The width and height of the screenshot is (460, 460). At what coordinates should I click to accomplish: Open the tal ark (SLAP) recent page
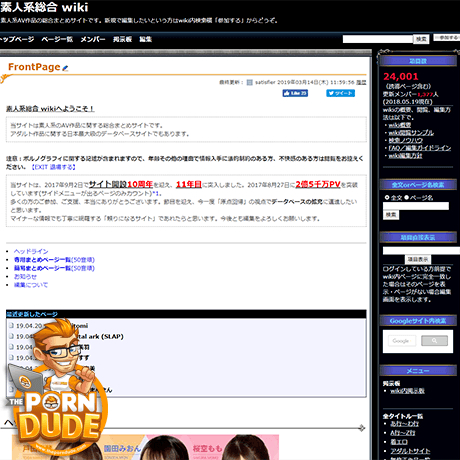(x=100, y=336)
